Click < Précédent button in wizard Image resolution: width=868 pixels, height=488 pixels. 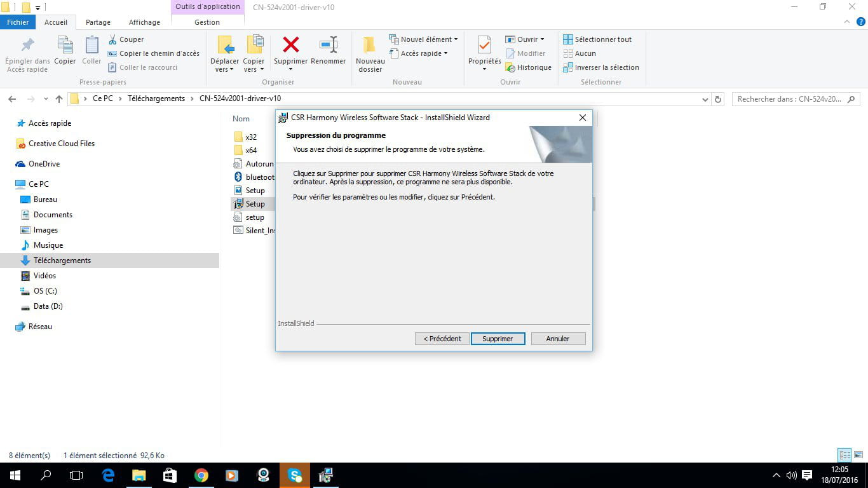pyautogui.click(x=442, y=339)
